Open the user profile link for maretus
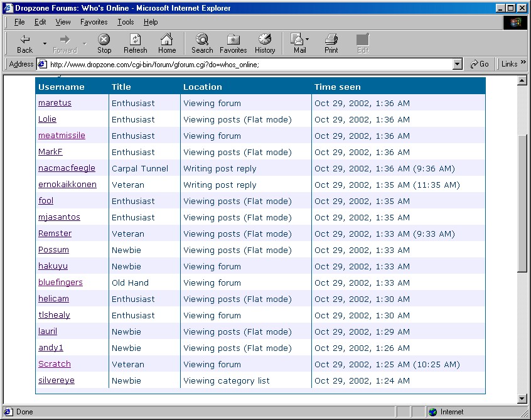531x420 pixels. coord(55,103)
